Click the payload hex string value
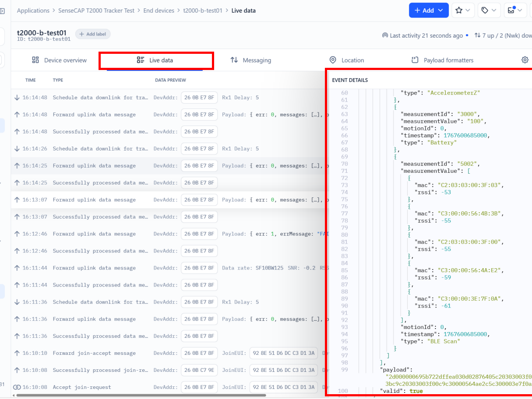 point(458,380)
